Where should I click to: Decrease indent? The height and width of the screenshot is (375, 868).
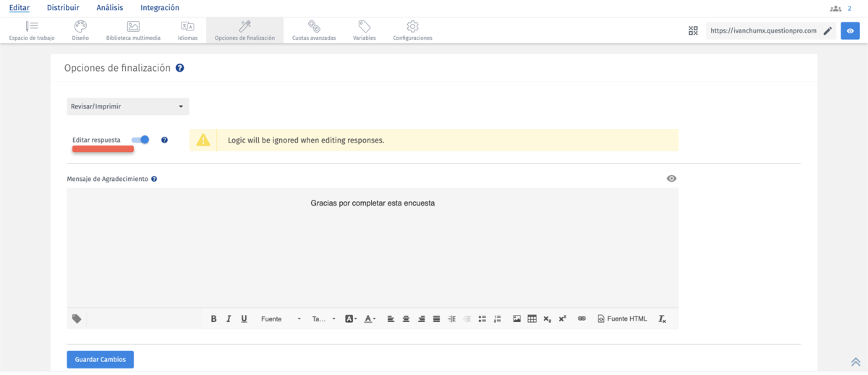pos(467,319)
